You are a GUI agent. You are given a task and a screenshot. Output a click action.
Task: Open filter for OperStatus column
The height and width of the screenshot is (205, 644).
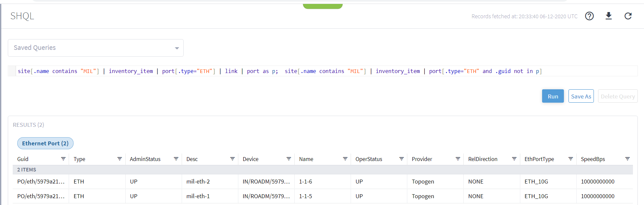coord(401,159)
